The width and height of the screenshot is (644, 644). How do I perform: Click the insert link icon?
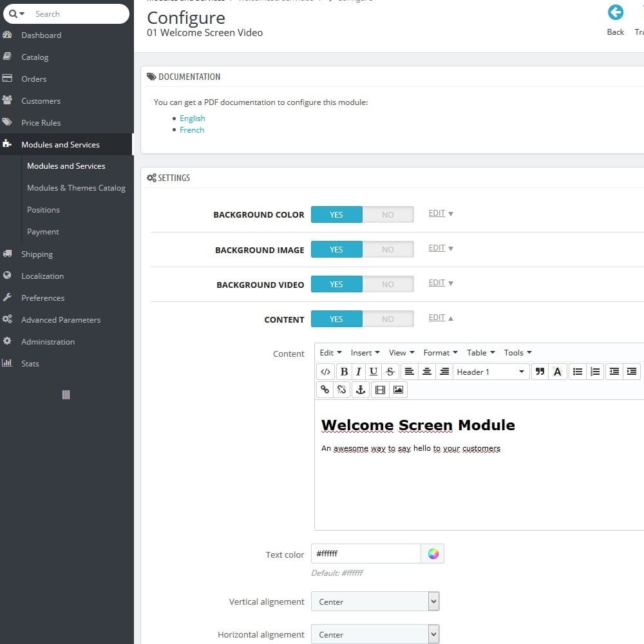point(325,390)
